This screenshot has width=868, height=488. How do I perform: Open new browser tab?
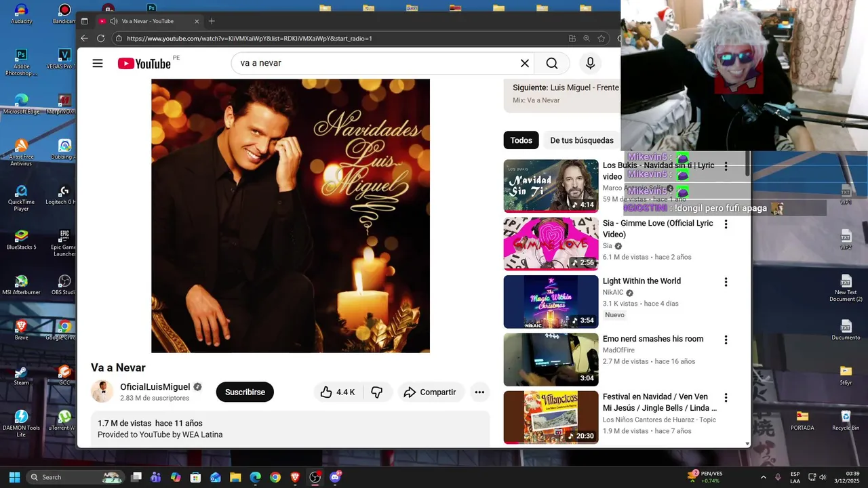(x=212, y=21)
